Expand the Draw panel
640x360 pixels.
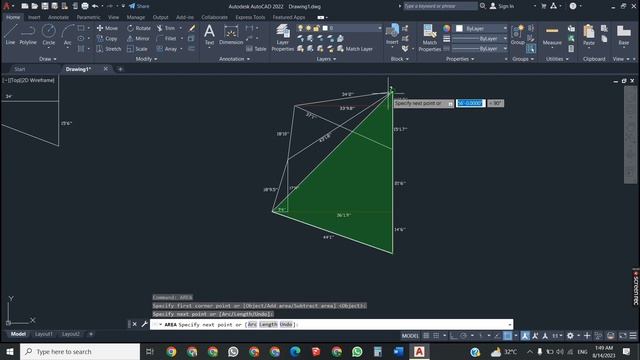tap(48, 59)
